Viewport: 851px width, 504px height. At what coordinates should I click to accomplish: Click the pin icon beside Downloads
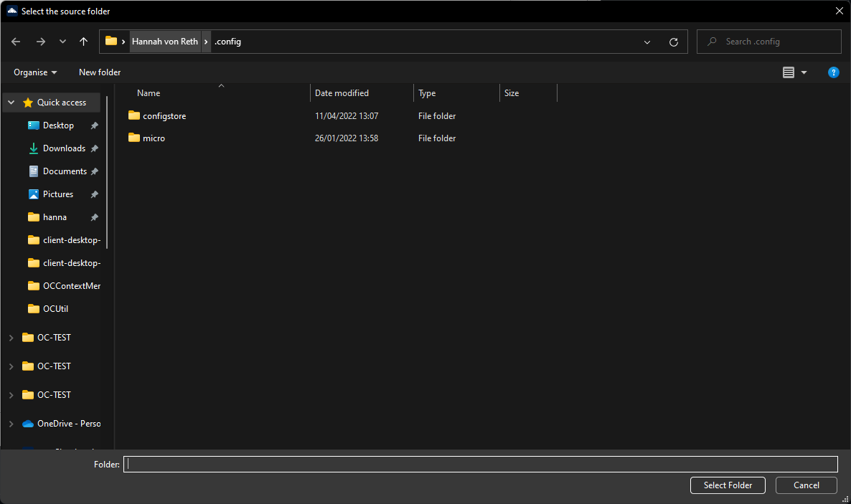(x=95, y=148)
